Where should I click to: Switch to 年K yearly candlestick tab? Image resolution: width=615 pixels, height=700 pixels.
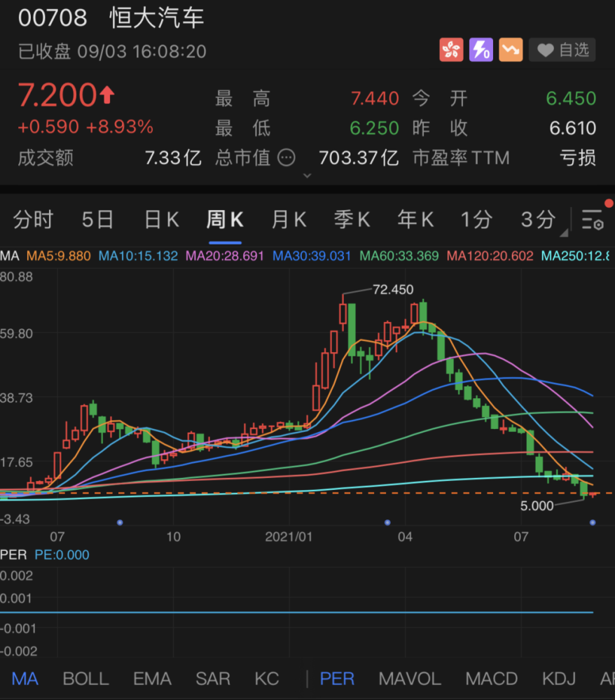coord(416,220)
